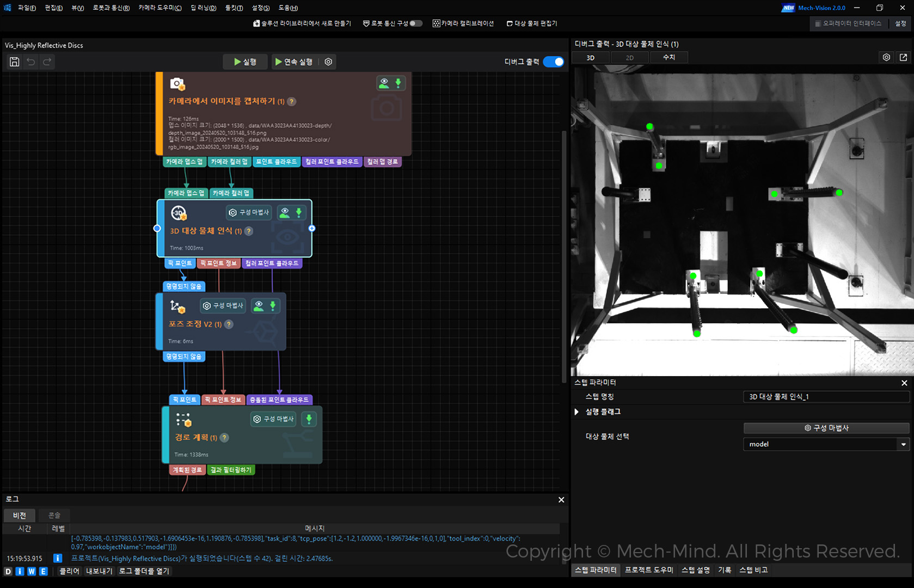Close the 스텝 파라미터 panel
Image resolution: width=914 pixels, height=588 pixels.
click(904, 383)
